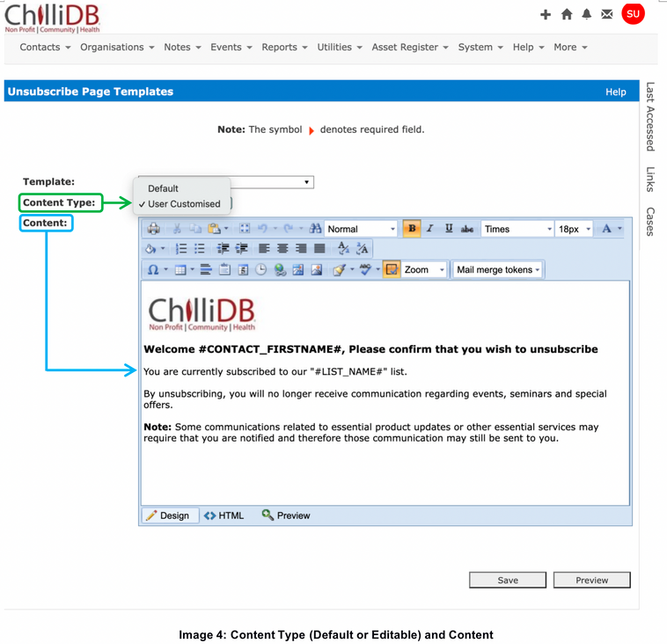Image resolution: width=667 pixels, height=644 pixels.
Task: Open the Reports menu
Action: tap(285, 47)
